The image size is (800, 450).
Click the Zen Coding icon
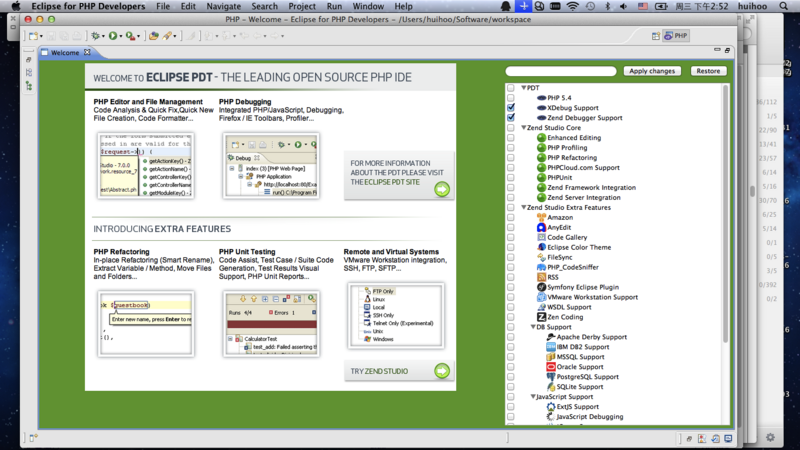tap(540, 317)
